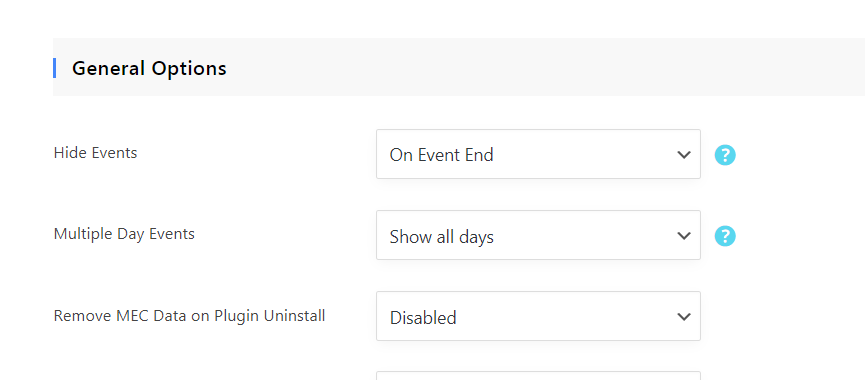Image resolution: width=865 pixels, height=380 pixels.
Task: Click the help icon beside Hide Events
Action: 725,155
